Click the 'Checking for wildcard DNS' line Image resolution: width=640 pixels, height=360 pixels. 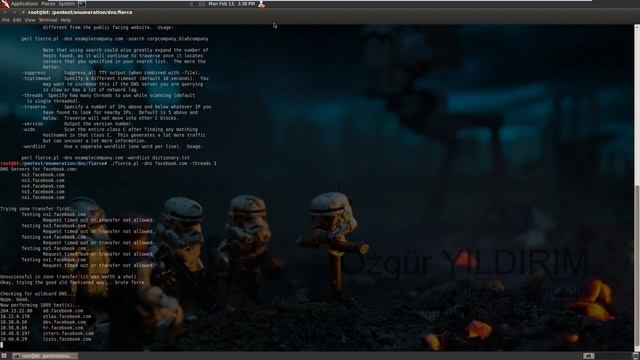(x=37, y=293)
